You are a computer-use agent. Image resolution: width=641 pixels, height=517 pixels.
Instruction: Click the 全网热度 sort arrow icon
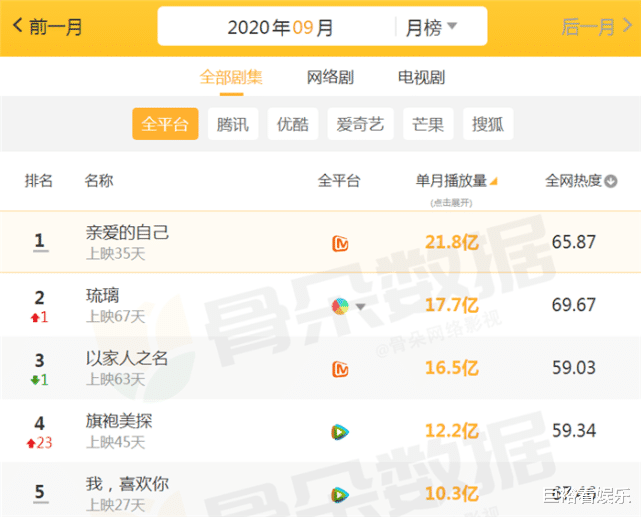coord(611,181)
